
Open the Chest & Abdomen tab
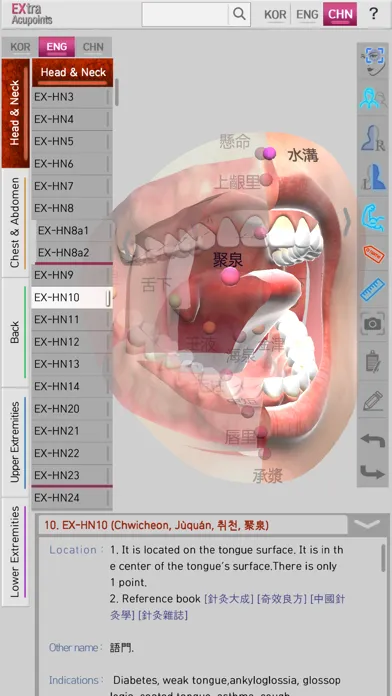click(15, 223)
